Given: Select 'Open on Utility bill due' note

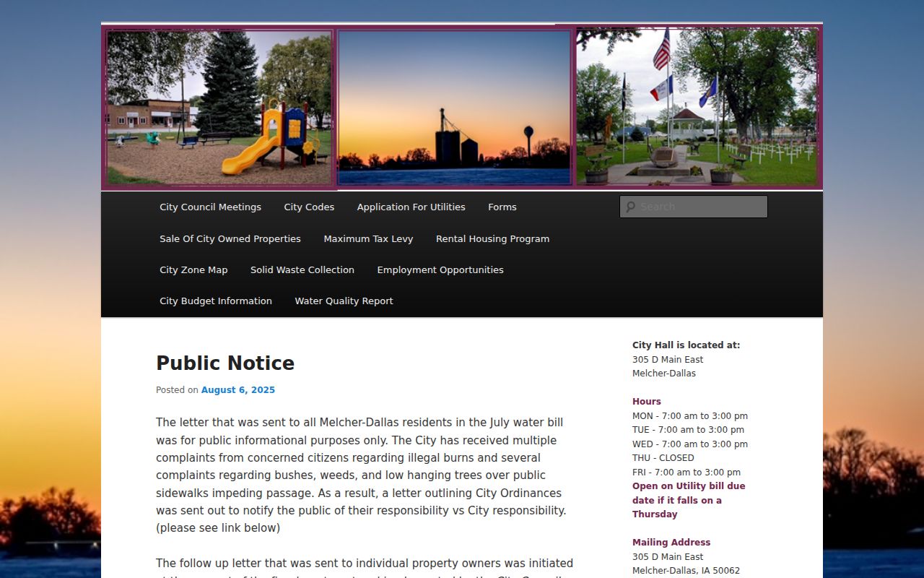Looking at the screenshot, I should pyautogui.click(x=689, y=486).
